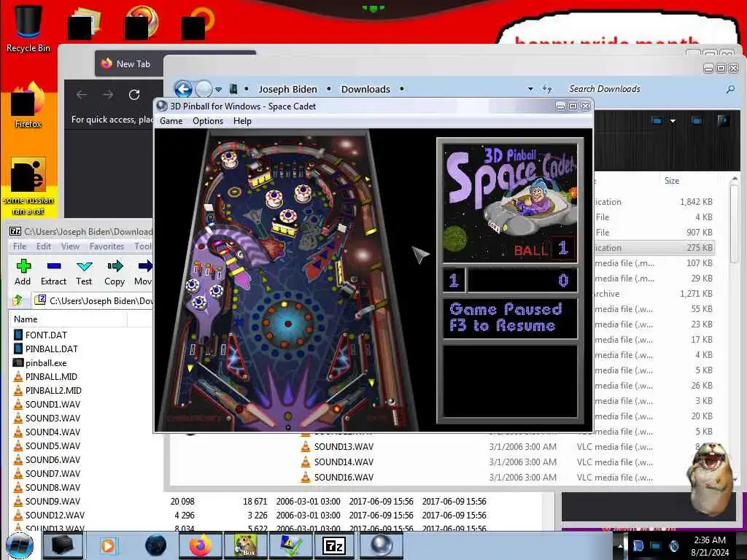Click the 7-Zip address path field
Image resolution: width=747 pixels, height=560 pixels.
point(93,300)
